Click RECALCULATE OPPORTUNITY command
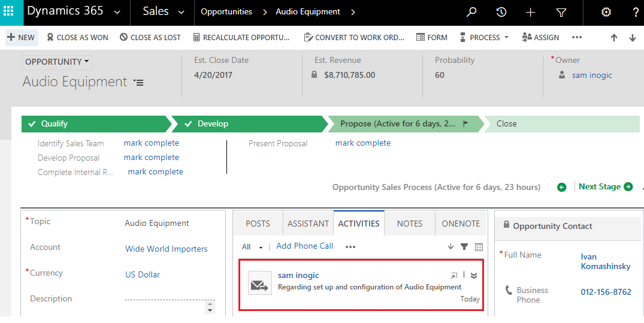644x323 pixels. point(241,37)
